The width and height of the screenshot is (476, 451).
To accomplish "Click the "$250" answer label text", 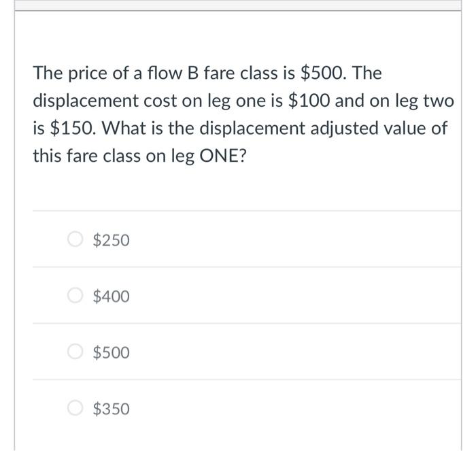I will [111, 240].
